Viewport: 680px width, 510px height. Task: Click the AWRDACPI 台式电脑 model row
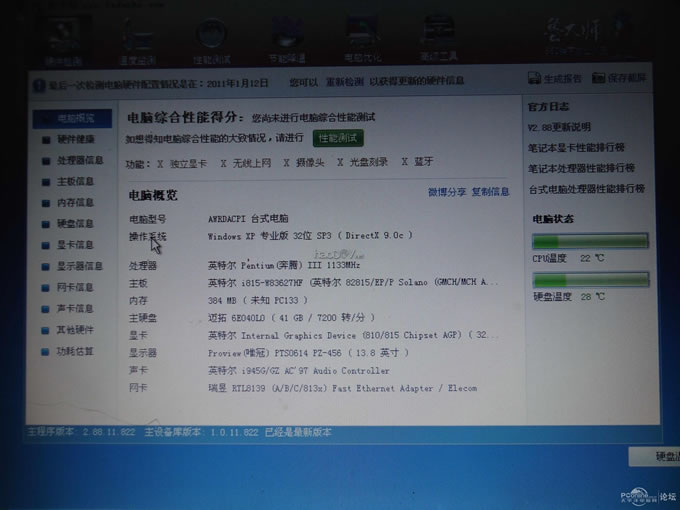click(248, 219)
